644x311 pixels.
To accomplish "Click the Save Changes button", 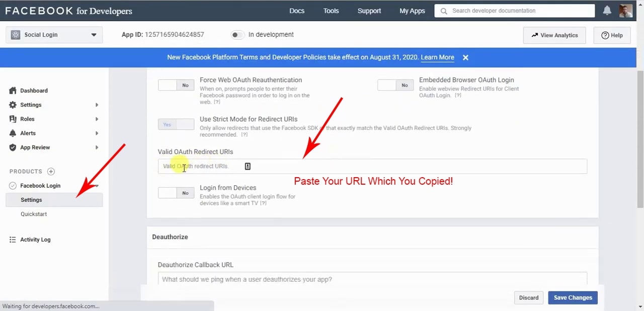I will pos(573,297).
